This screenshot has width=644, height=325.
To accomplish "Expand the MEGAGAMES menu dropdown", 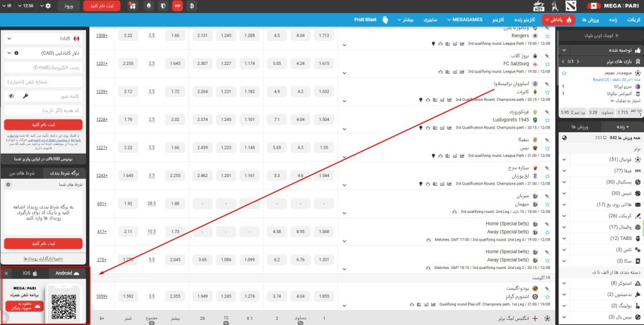I will point(467,20).
